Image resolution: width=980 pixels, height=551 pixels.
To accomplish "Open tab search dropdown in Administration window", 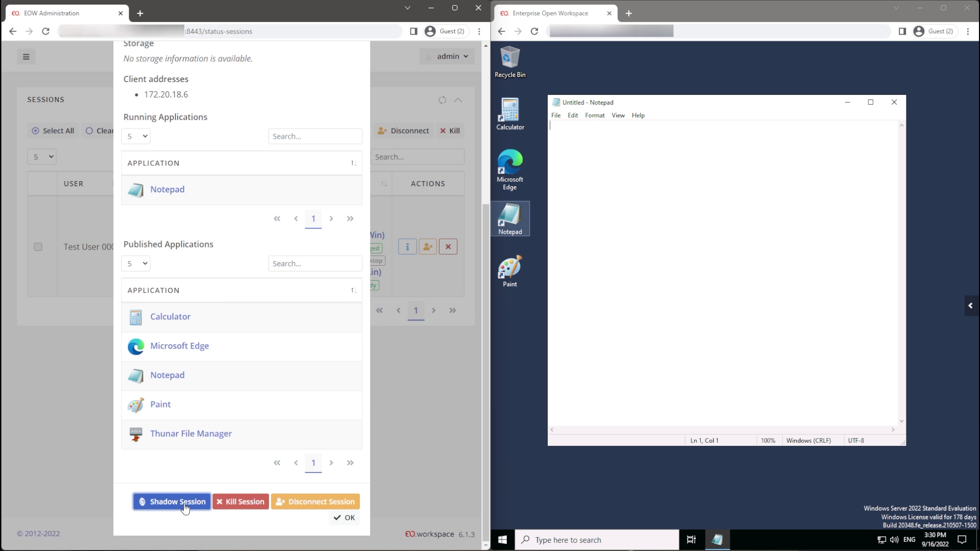I will click(407, 8).
